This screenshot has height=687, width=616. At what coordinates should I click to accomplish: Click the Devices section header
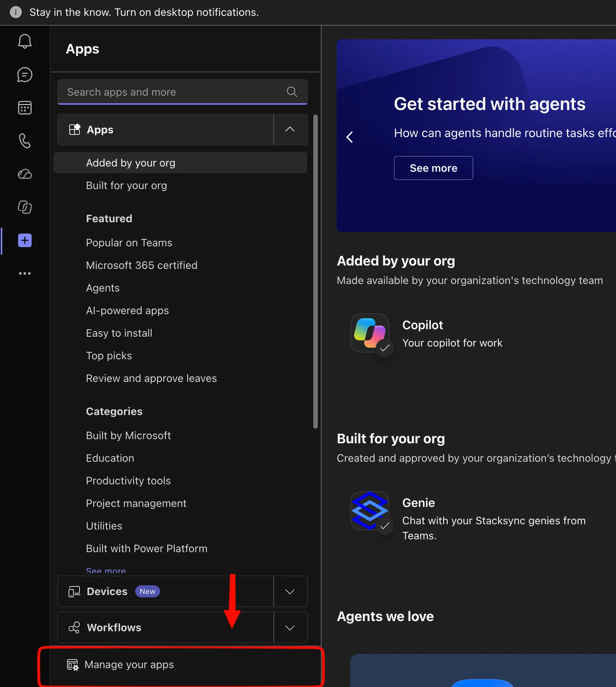pos(166,591)
